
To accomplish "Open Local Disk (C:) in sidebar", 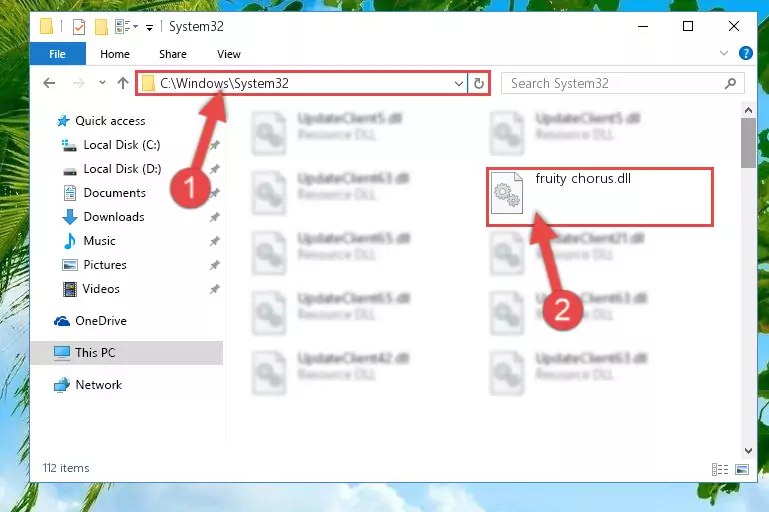I will tap(122, 145).
